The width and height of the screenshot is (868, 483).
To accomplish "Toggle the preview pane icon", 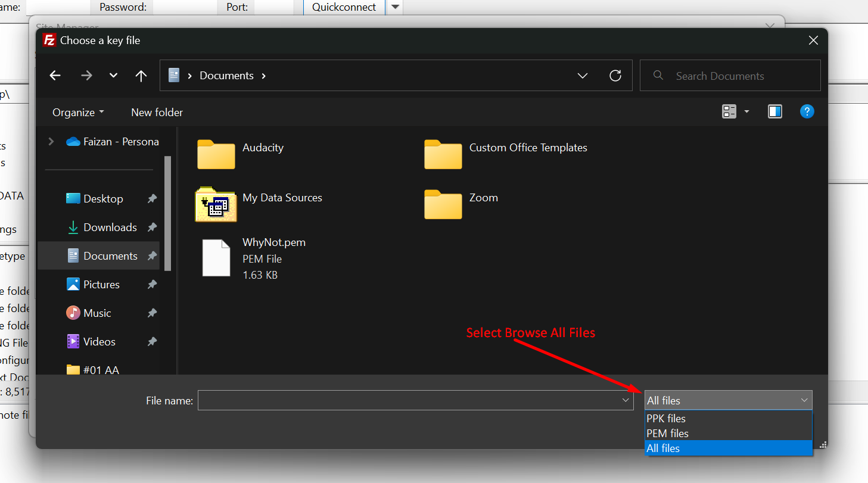I will 774,111.
